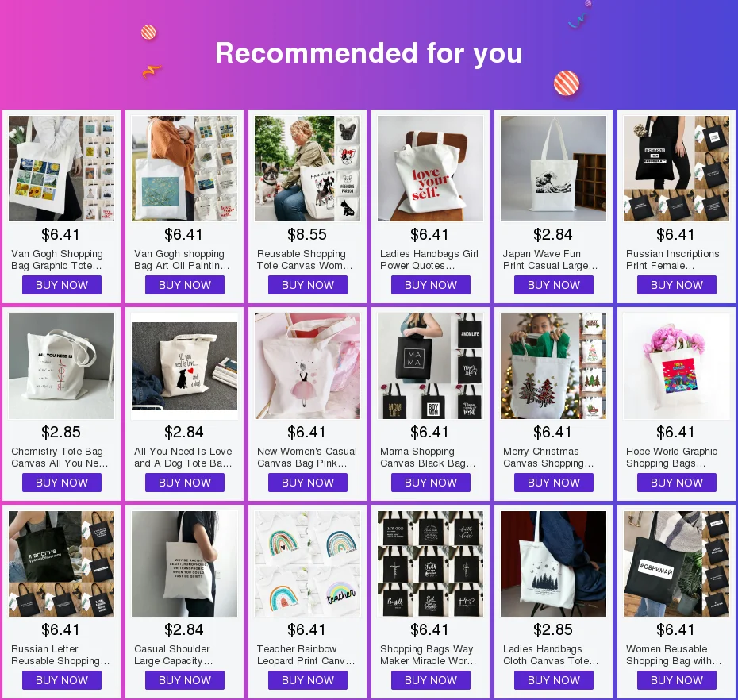Screen dimensions: 738x700
Task: Select the French bulldog tote canvas picture
Action: pyautogui.click(x=307, y=168)
